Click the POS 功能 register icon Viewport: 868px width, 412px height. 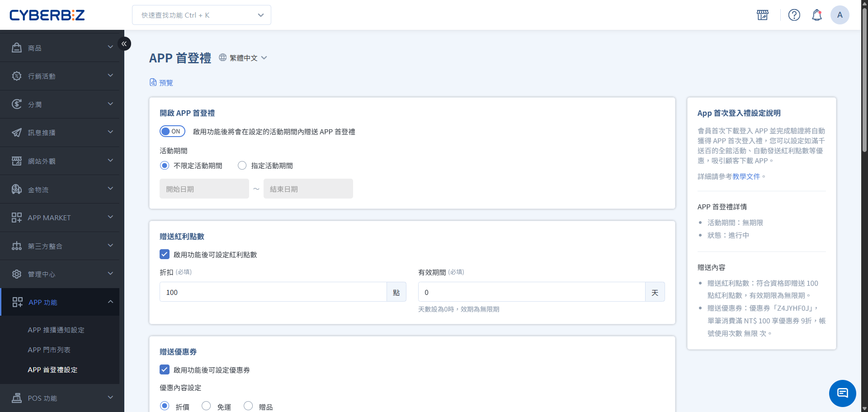pyautogui.click(x=17, y=398)
